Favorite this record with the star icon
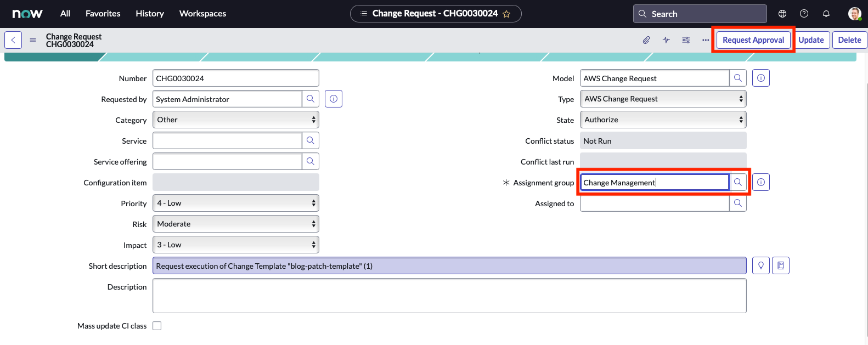This screenshot has height=345, width=868. click(x=506, y=14)
